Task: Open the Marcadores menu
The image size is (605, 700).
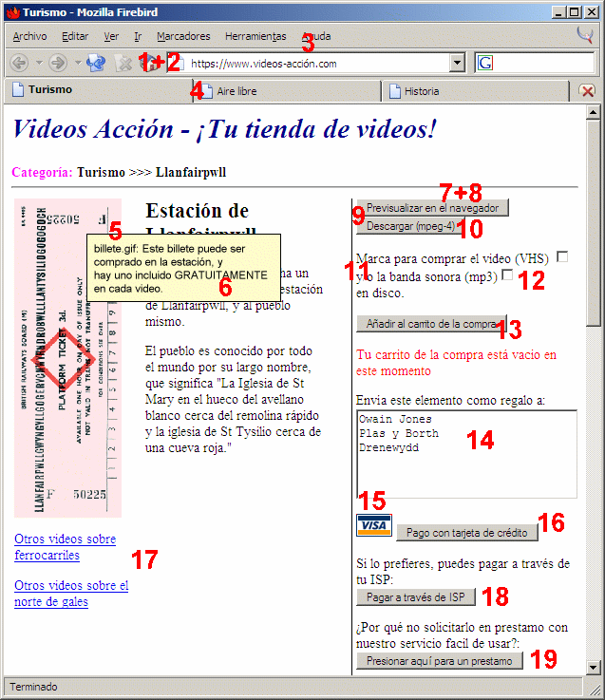Action: [183, 36]
